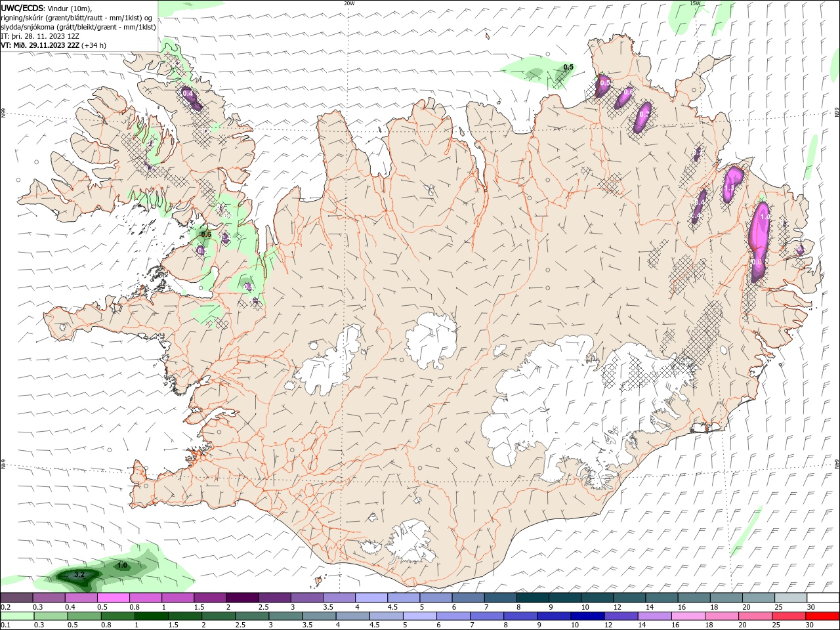The width and height of the screenshot is (840, 630).
Task: Click the UWC/ECDS title text
Action: pyautogui.click(x=22, y=8)
